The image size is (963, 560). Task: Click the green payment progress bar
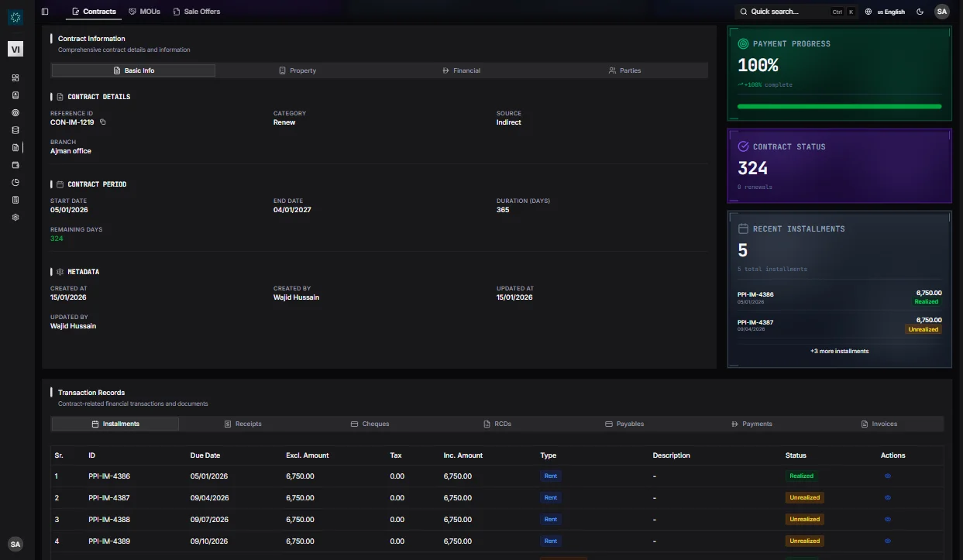click(x=839, y=106)
